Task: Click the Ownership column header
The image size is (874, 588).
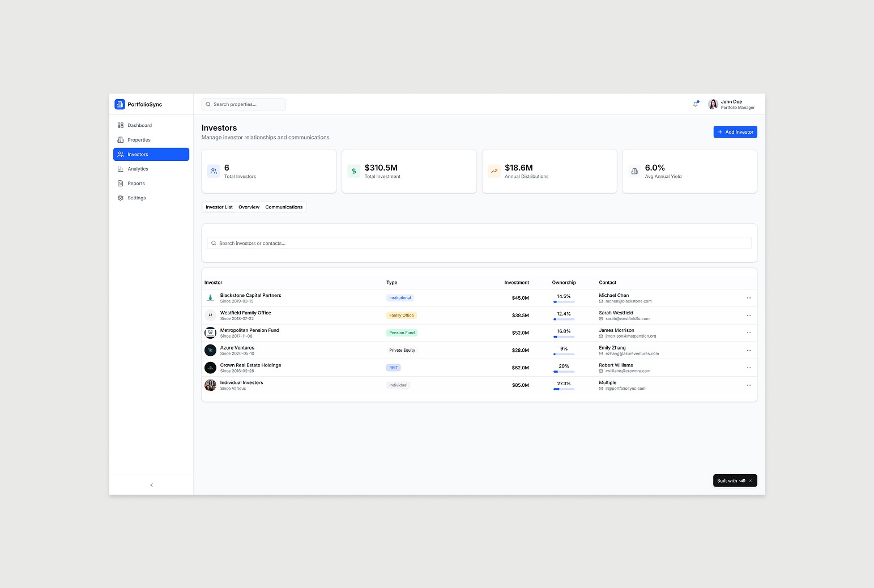Action: pos(564,283)
